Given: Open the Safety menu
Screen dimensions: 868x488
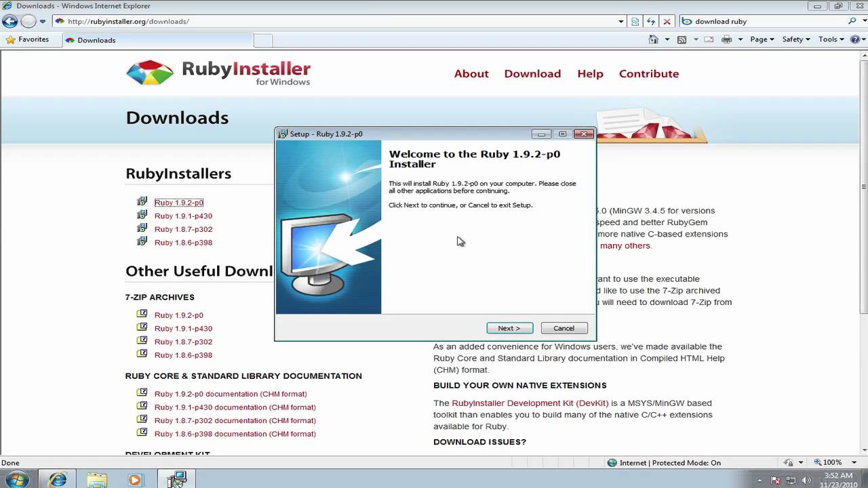Looking at the screenshot, I should click(796, 39).
